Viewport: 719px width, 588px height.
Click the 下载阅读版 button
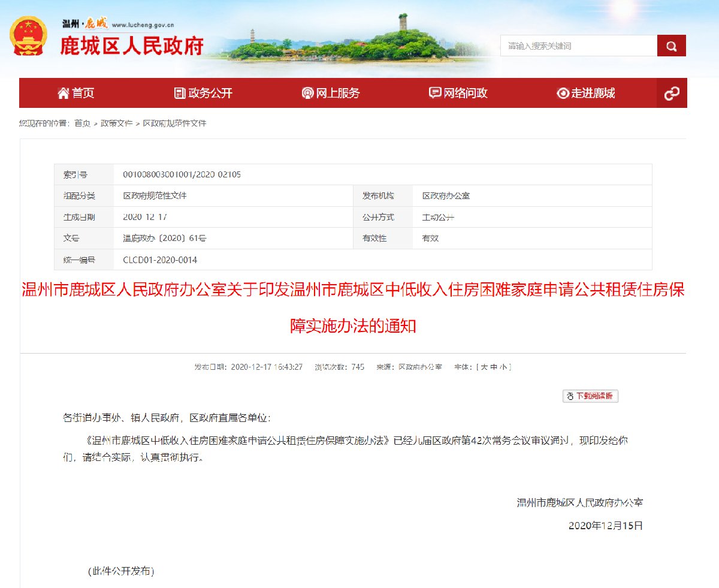click(x=590, y=396)
